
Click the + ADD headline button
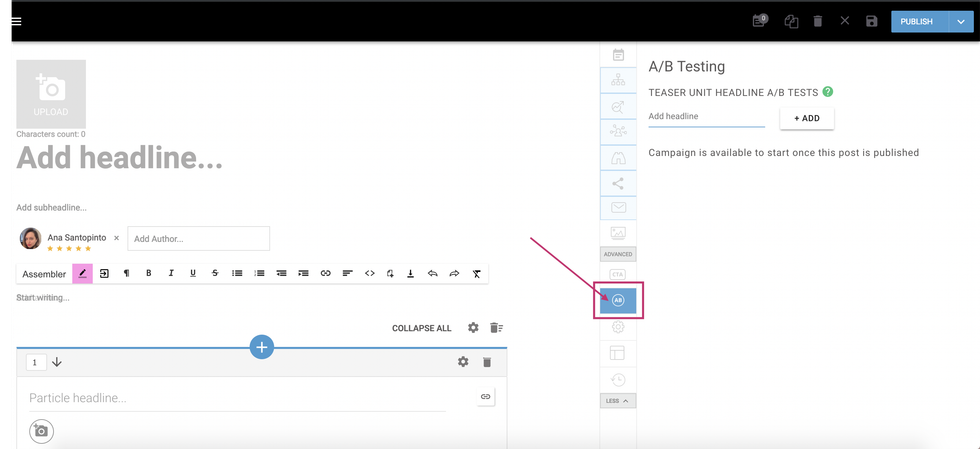pos(806,118)
